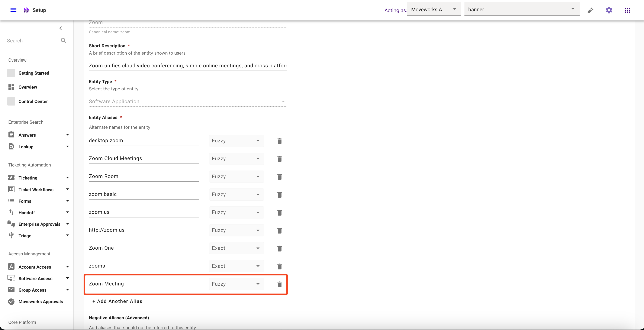
Task: Open the Getting Started page
Action: pyautogui.click(x=34, y=73)
